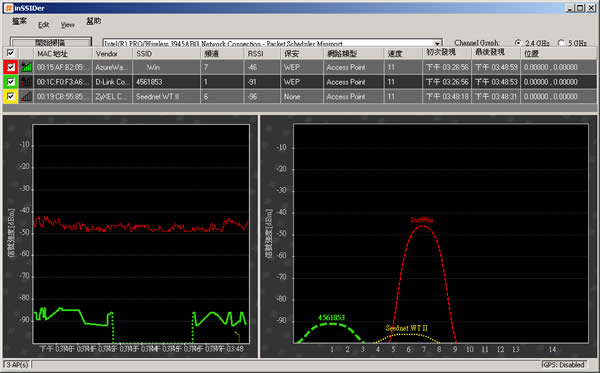Select the Seednet WT II network row
This screenshot has height=373, width=600.
300,97
